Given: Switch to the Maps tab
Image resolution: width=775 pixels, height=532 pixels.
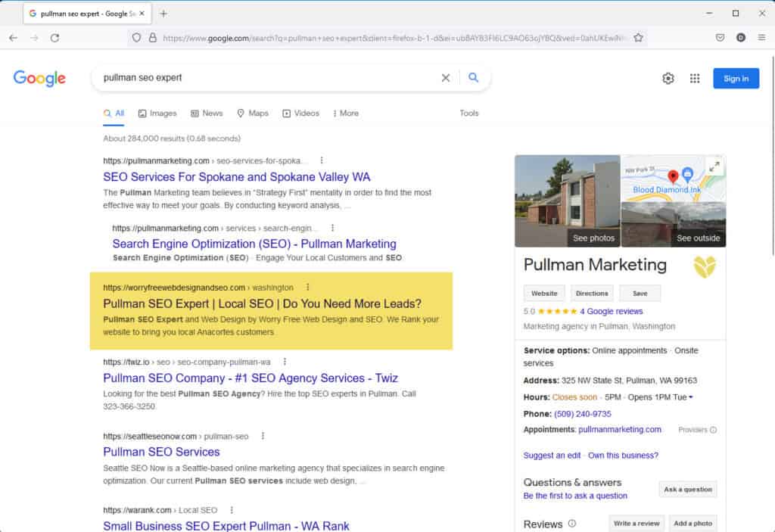Looking at the screenshot, I should pyautogui.click(x=253, y=114).
